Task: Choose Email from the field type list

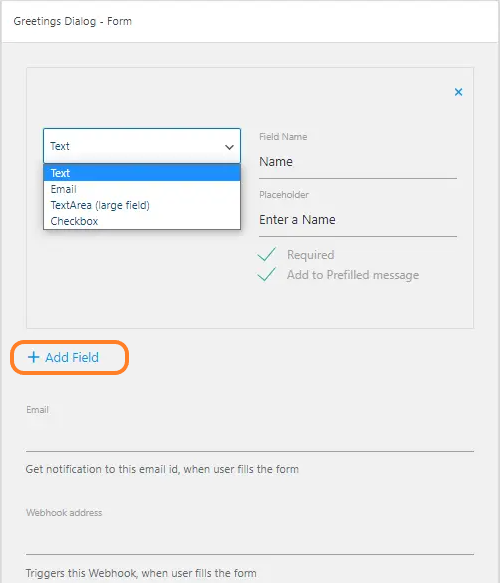Action: (142, 189)
